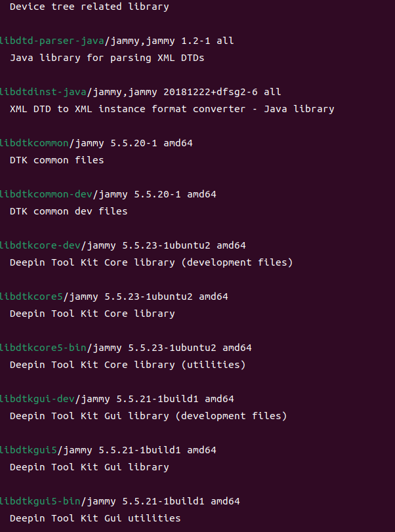Click the text 'Device tree related library'
The image size is (395, 532).
89,7
